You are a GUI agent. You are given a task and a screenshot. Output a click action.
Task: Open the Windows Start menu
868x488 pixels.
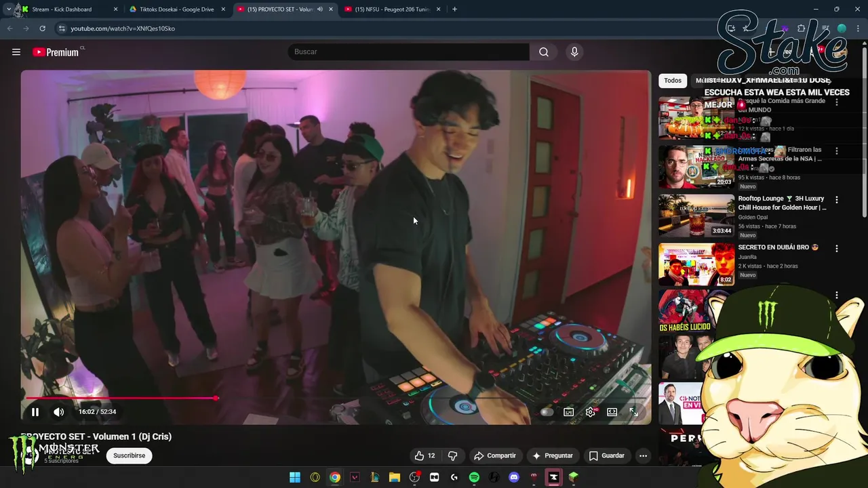point(295,477)
